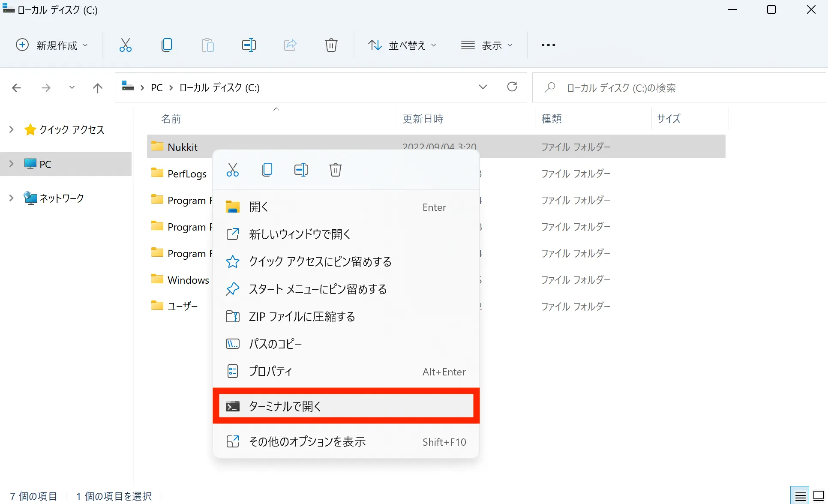The image size is (828, 504).
Task: Click the Copy icon in the top toolbar
Action: coord(167,45)
